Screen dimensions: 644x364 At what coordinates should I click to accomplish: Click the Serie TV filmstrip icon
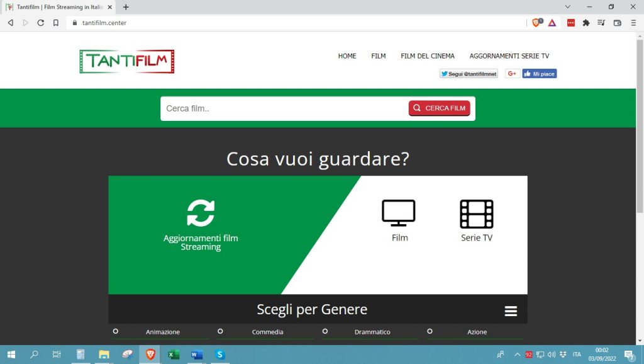476,213
